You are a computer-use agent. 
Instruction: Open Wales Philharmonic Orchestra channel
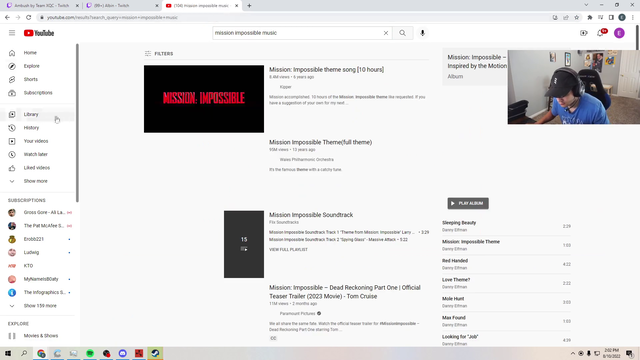pos(307,160)
